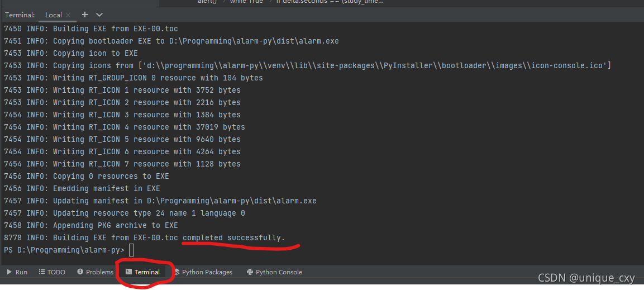
Task: Open the Problems tool window
Action: pyautogui.click(x=95, y=272)
